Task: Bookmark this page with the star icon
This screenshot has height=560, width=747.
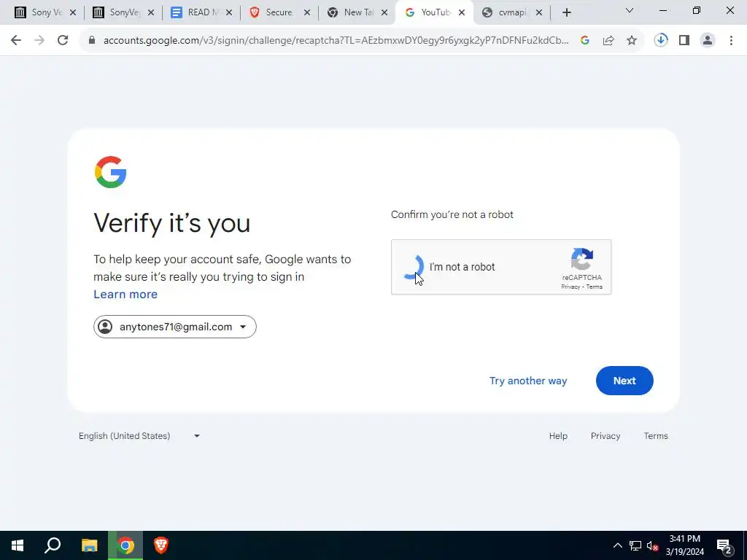Action: point(632,41)
